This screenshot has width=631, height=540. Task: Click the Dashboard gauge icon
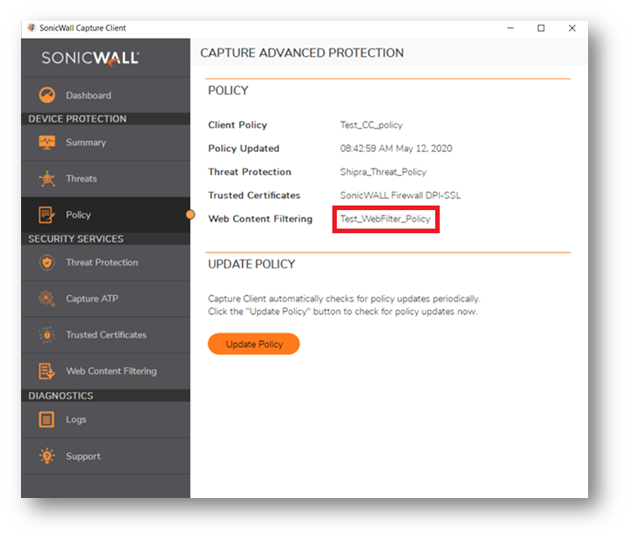[46, 96]
